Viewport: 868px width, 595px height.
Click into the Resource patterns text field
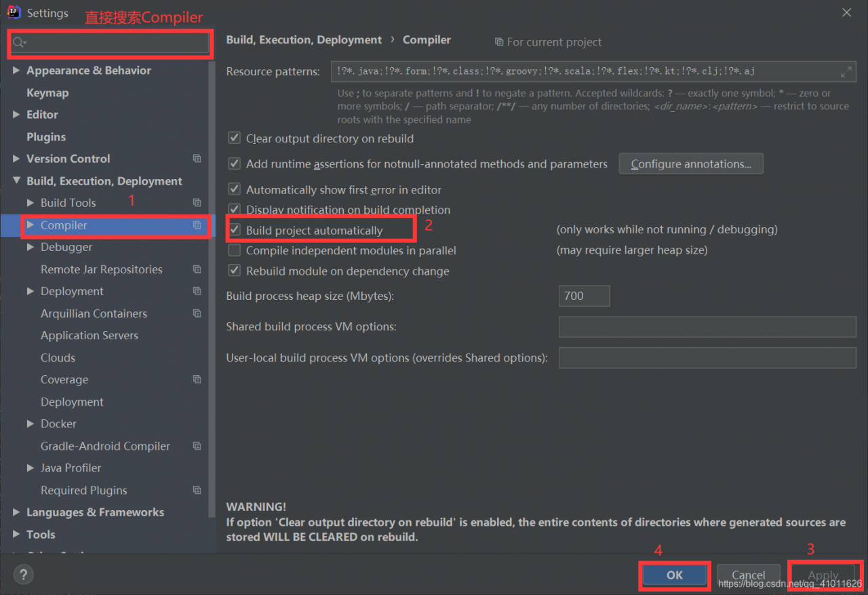tap(594, 71)
